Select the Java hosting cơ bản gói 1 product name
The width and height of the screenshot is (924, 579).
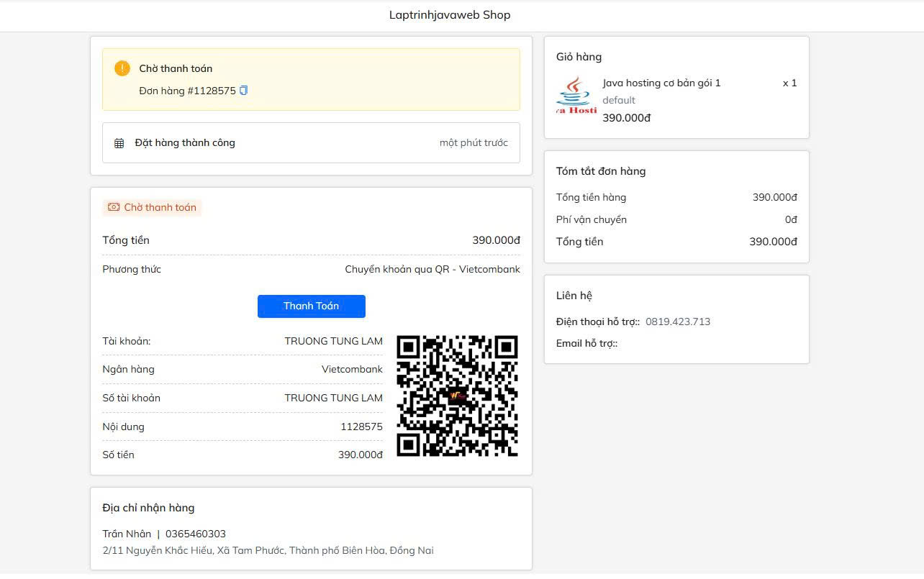[x=661, y=83]
